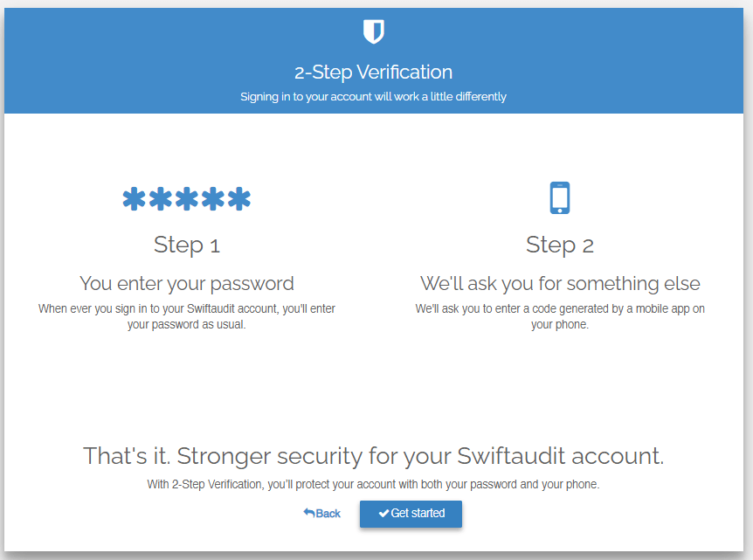Select the "Step 2" heading
Viewport: 753px width, 560px height.
pos(560,245)
